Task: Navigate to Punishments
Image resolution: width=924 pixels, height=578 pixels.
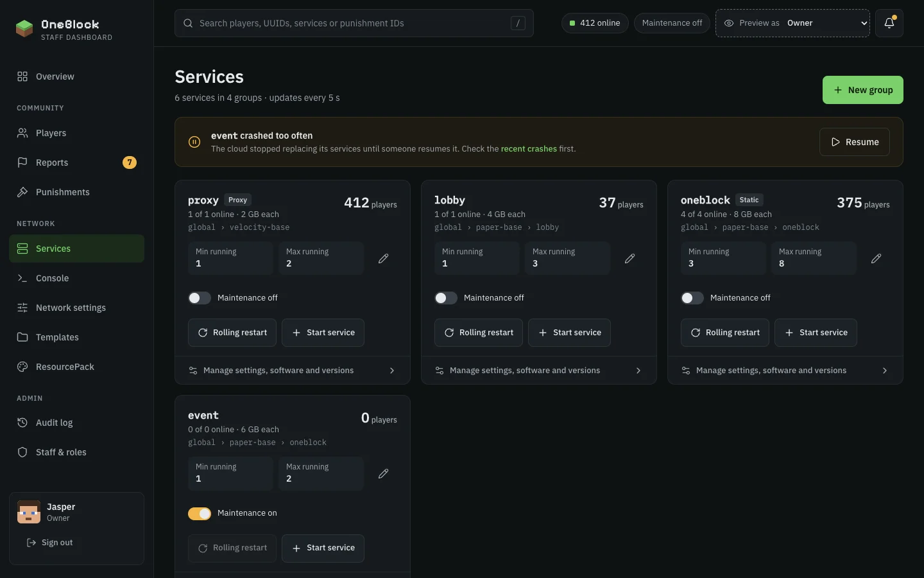Action: [77, 192]
